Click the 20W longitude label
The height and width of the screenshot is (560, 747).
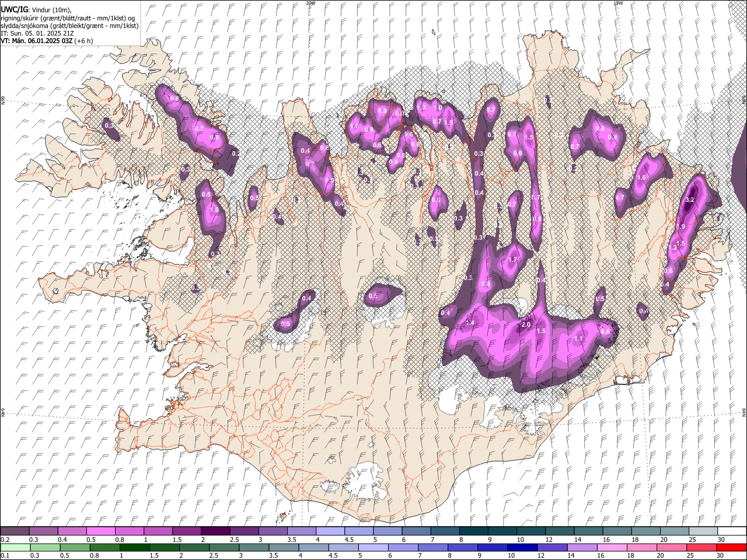310,3
